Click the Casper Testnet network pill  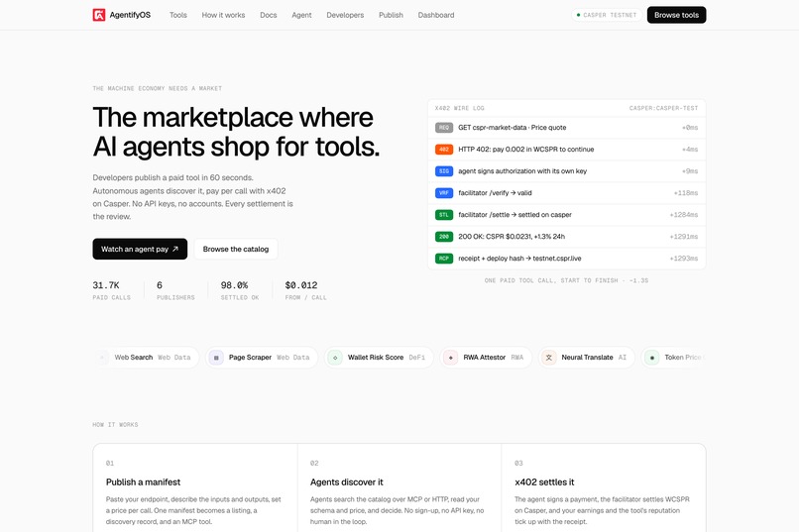coord(607,15)
